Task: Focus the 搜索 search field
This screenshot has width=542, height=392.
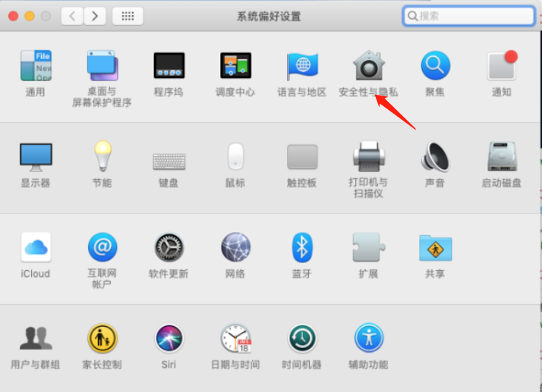Action: coord(469,16)
